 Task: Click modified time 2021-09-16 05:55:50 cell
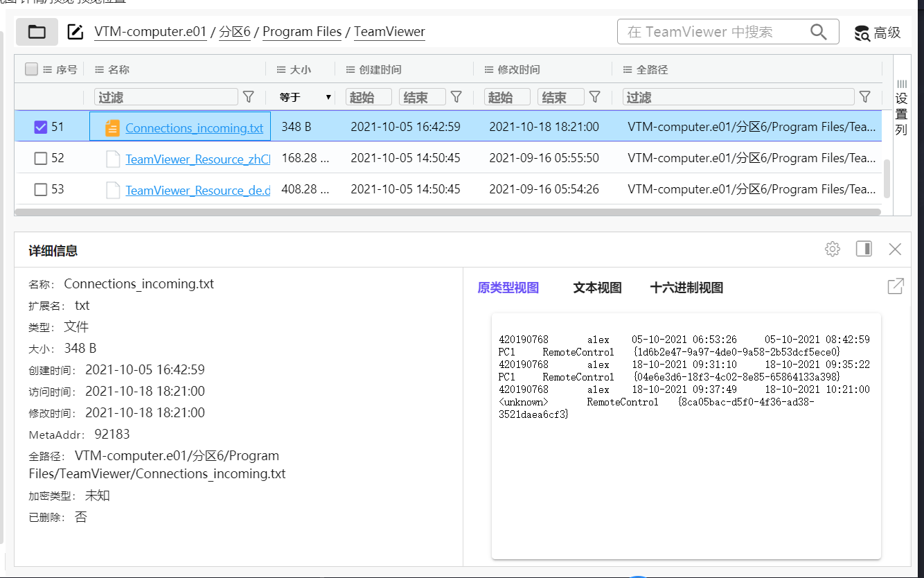click(x=544, y=158)
